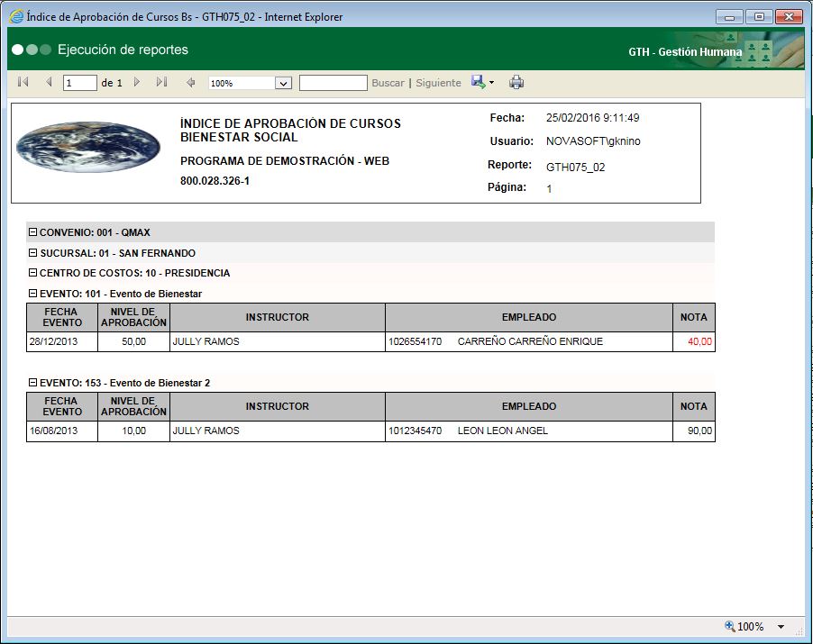Click the NIT 800.028.326-1 text
This screenshot has width=813, height=644.
click(215, 181)
